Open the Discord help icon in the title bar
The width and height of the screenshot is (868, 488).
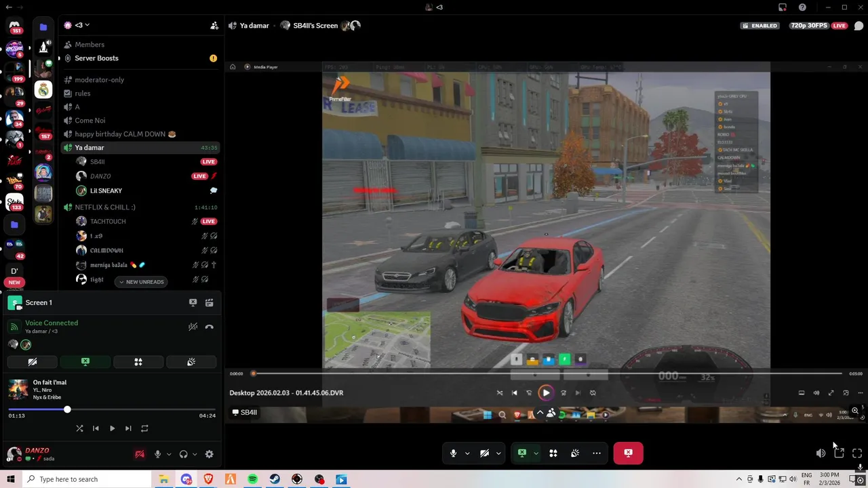pos(802,7)
